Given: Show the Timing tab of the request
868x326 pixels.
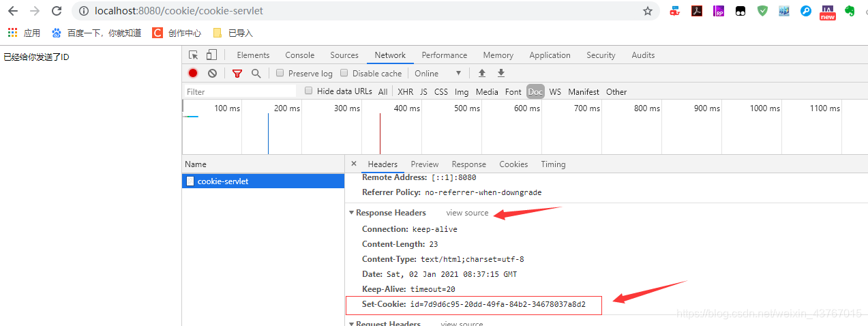Looking at the screenshot, I should click(x=553, y=164).
